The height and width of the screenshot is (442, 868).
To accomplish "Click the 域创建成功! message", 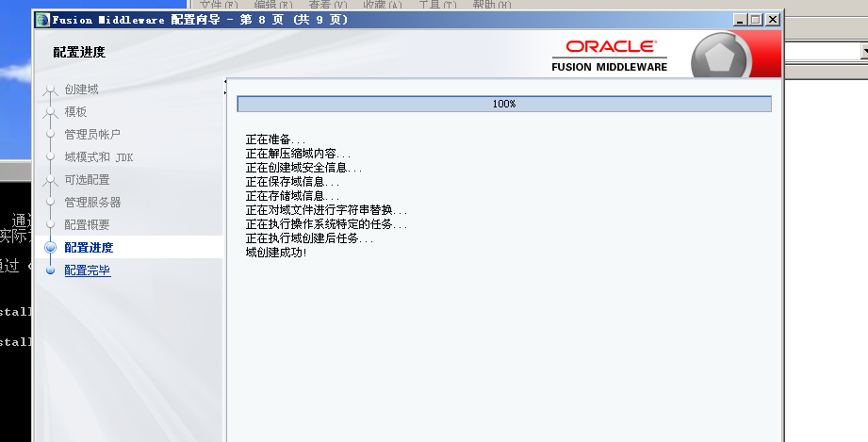I will 276,253.
